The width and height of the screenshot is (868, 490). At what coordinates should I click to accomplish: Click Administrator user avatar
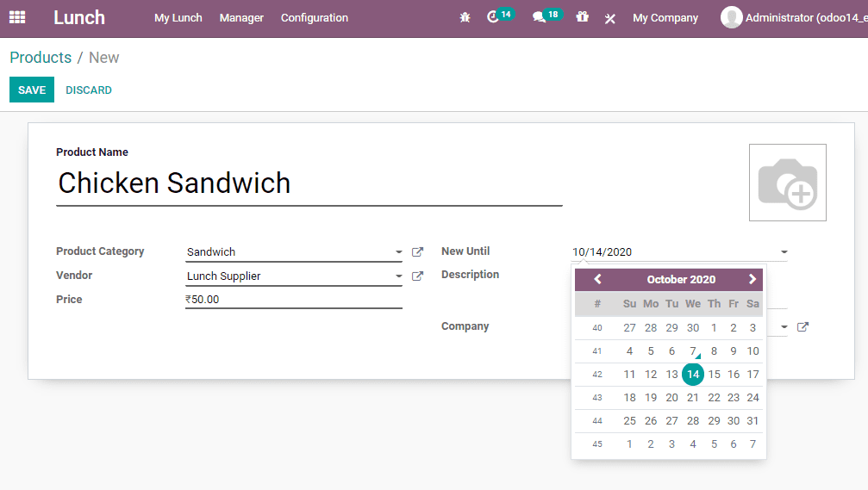tap(731, 18)
